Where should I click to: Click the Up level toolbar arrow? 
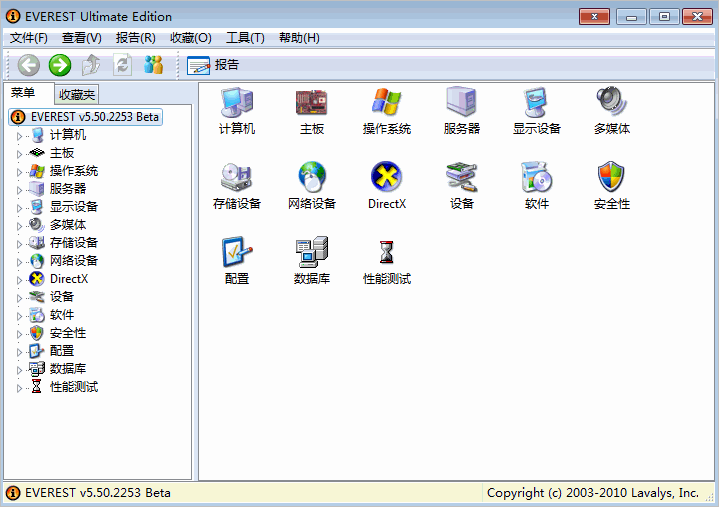pos(91,65)
